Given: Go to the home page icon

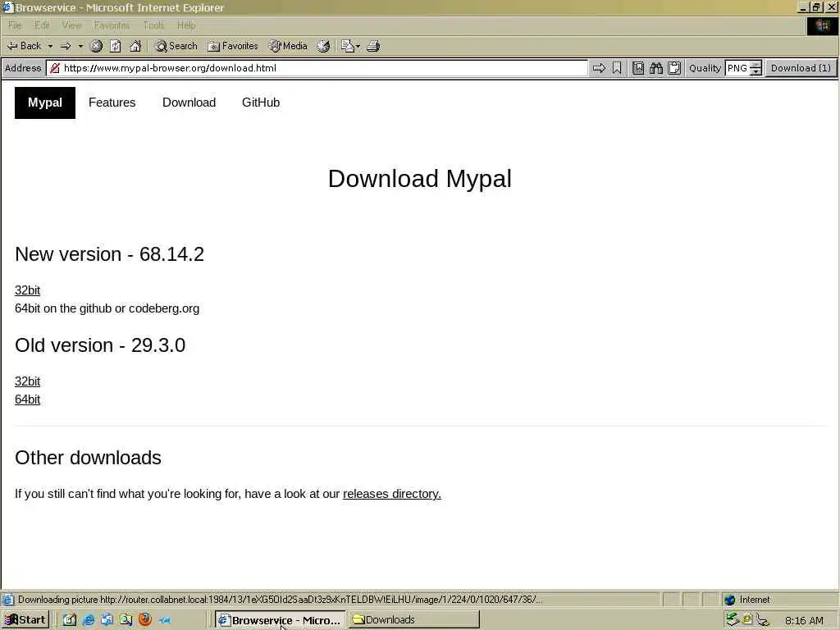Looking at the screenshot, I should coord(135,46).
